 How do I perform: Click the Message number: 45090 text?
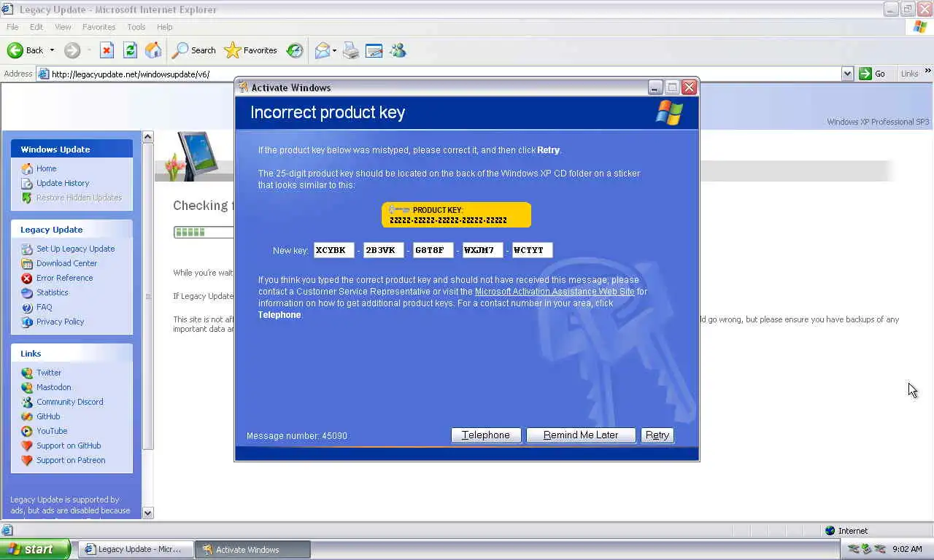point(297,436)
